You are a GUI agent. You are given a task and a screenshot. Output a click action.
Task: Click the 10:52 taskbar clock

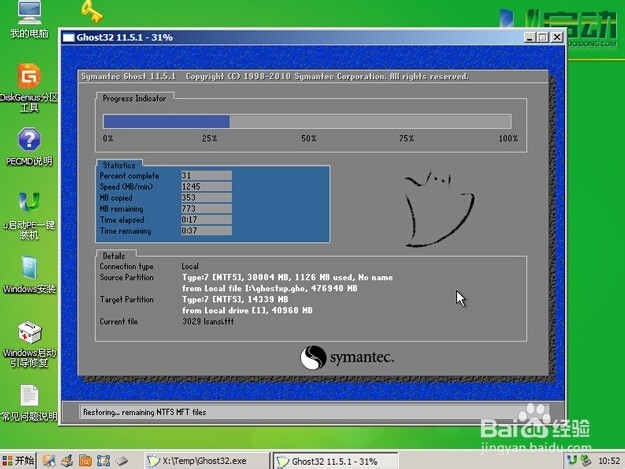pyautogui.click(x=609, y=461)
